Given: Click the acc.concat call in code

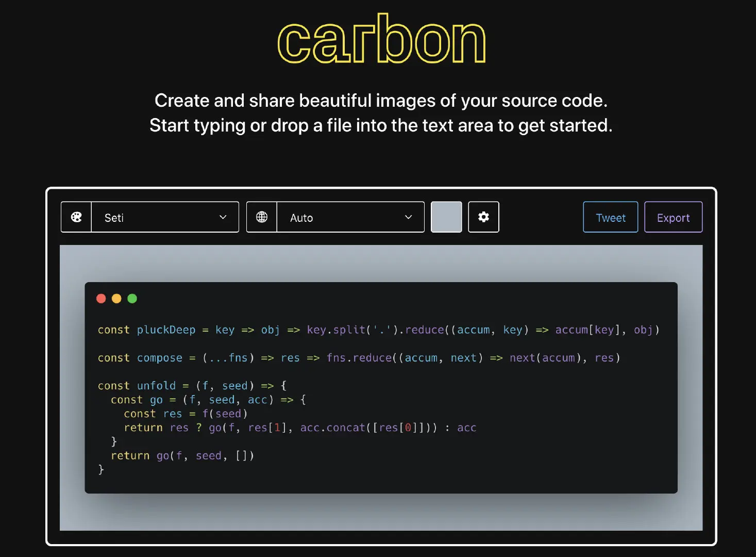Looking at the screenshot, I should [x=333, y=428].
